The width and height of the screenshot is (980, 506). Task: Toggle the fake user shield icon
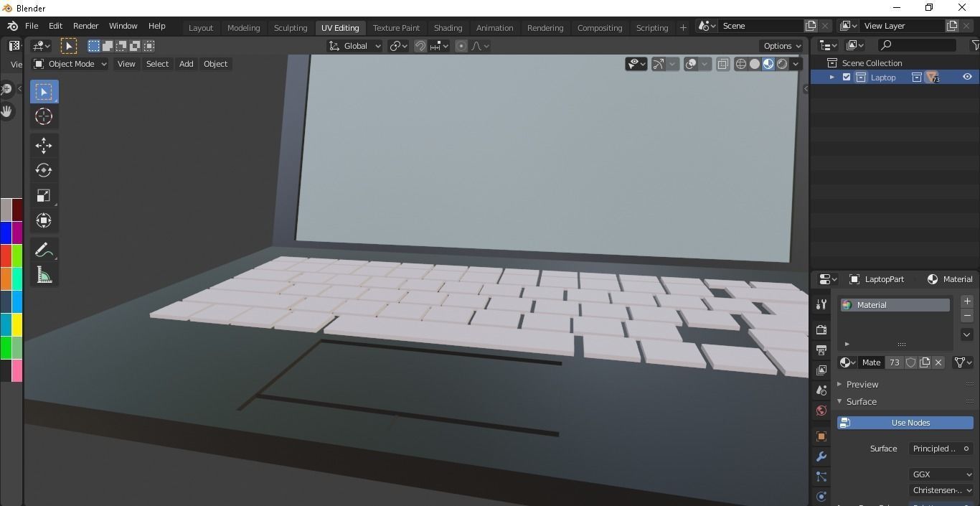[911, 362]
